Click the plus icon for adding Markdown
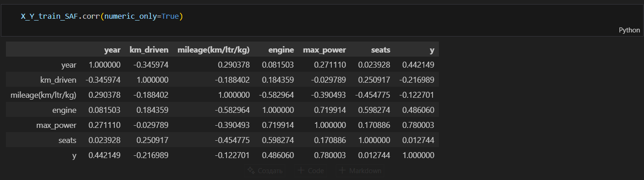Viewport: 644px width, 180px height. point(343,171)
